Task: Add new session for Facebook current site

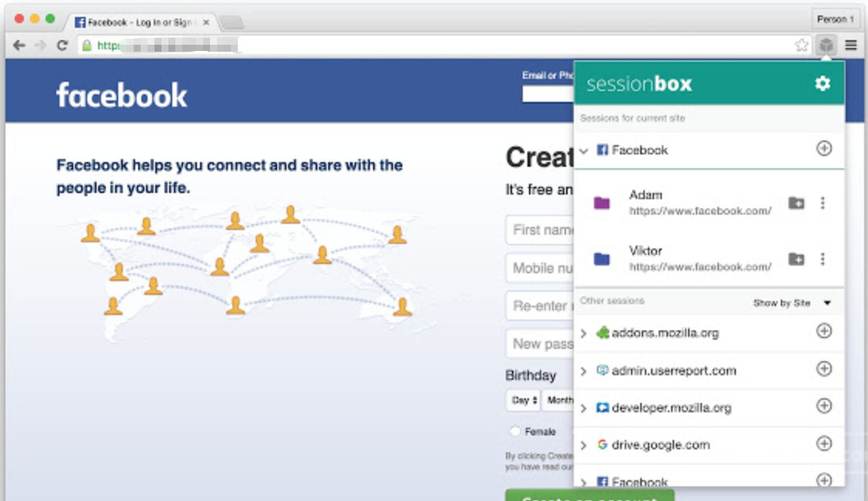Action: (x=824, y=148)
